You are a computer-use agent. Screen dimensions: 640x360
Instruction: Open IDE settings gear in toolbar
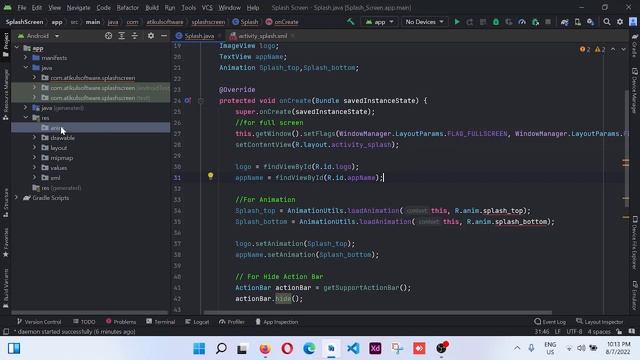click(620, 22)
